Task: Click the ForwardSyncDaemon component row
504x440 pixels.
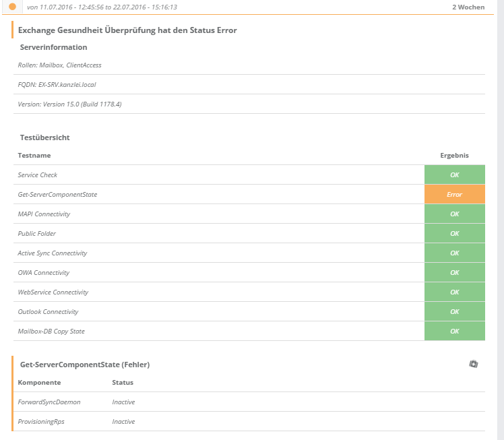Action: coord(49,402)
